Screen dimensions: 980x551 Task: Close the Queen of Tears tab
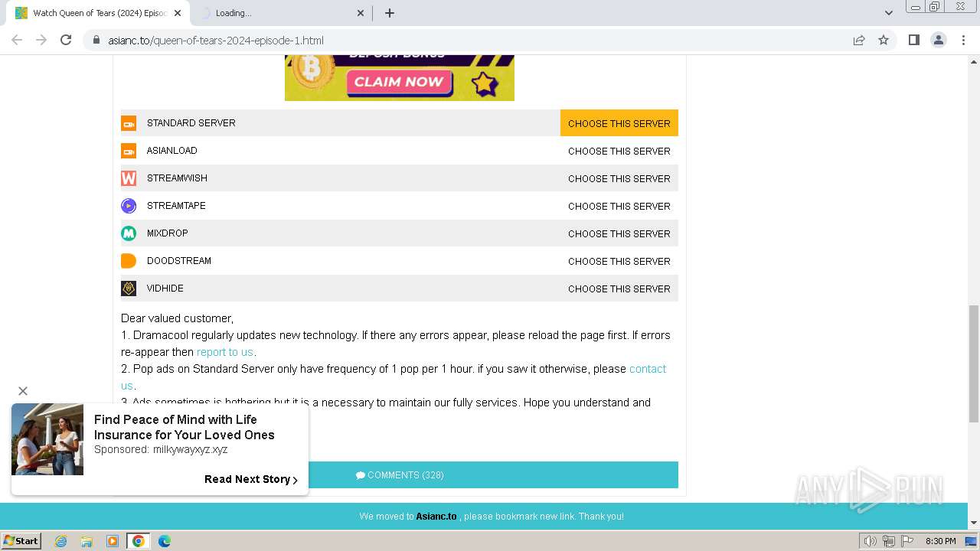(x=178, y=13)
